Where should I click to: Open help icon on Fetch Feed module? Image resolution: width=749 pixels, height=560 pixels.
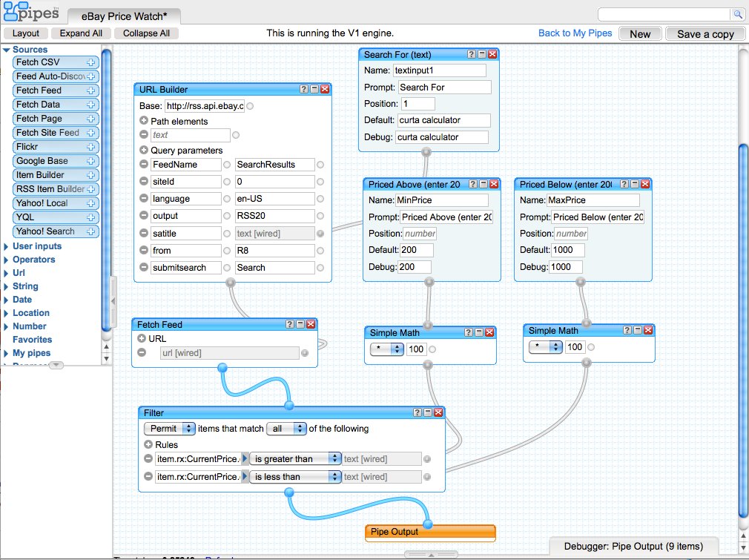289,324
